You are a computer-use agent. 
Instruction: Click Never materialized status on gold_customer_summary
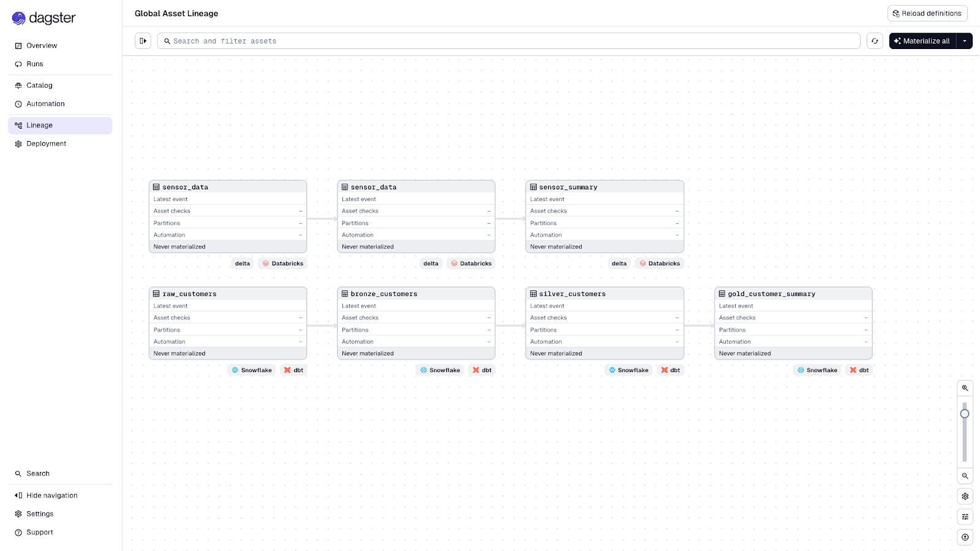(793, 354)
